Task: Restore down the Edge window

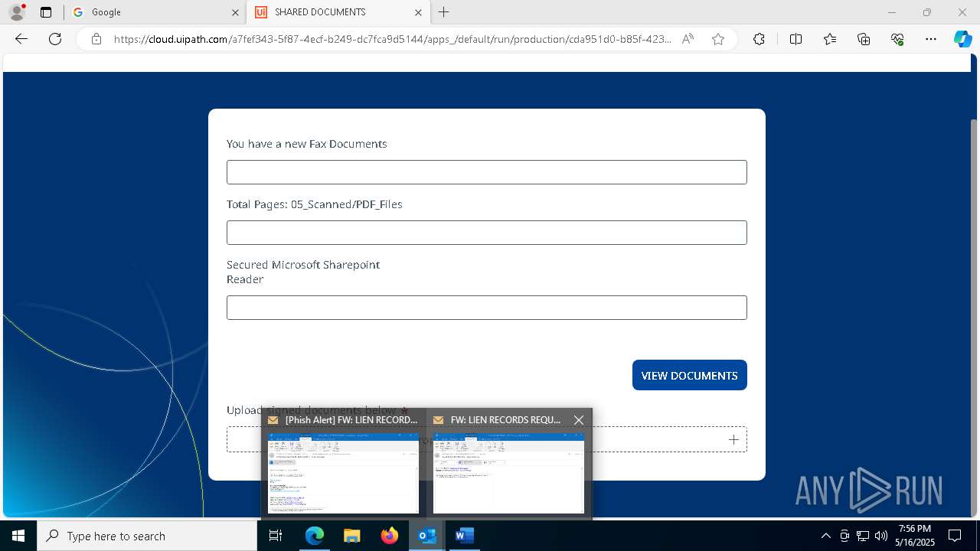Action: [x=927, y=12]
